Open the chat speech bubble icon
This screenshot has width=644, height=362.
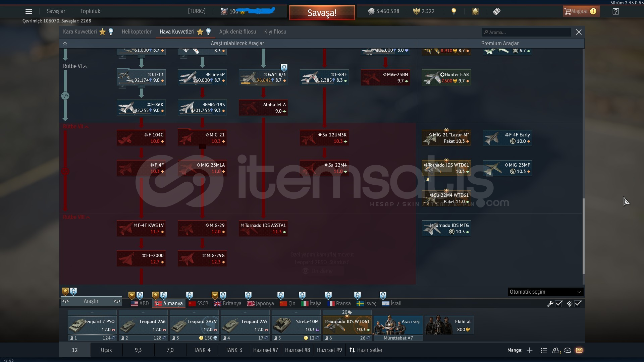(x=568, y=350)
